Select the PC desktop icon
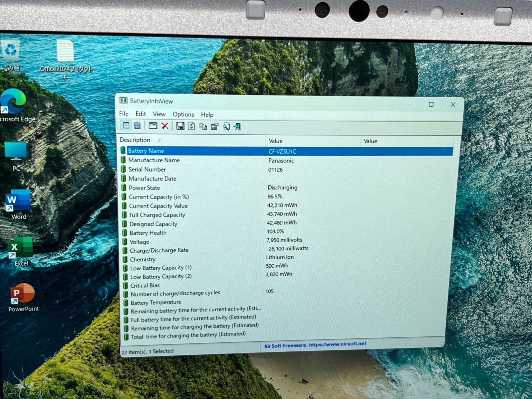This screenshot has height=399, width=532. click(16, 156)
